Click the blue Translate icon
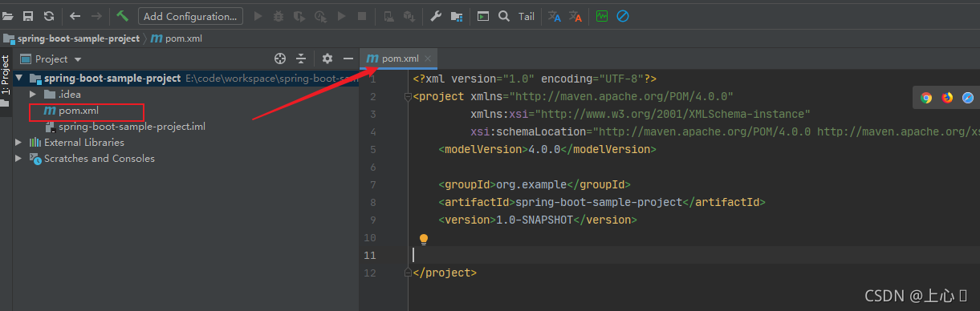 pyautogui.click(x=555, y=16)
